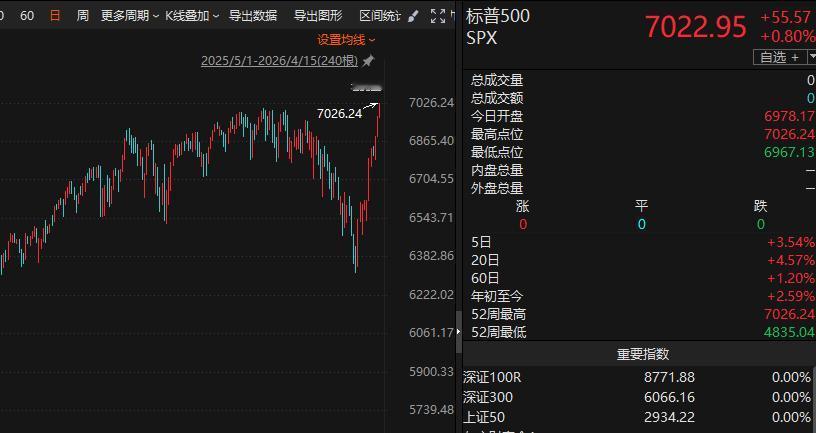Click the 涨 count value 0

click(x=522, y=224)
